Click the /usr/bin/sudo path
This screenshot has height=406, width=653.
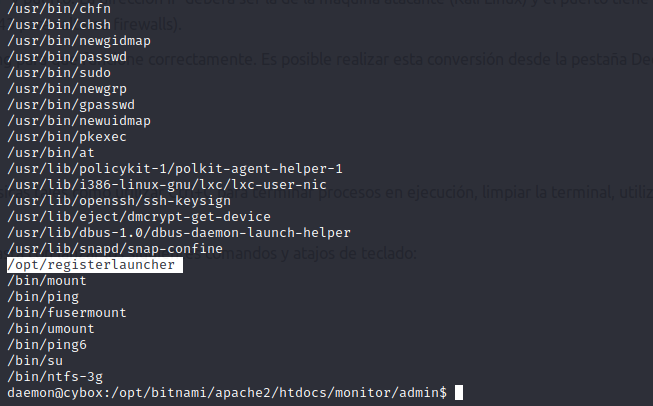[42, 73]
